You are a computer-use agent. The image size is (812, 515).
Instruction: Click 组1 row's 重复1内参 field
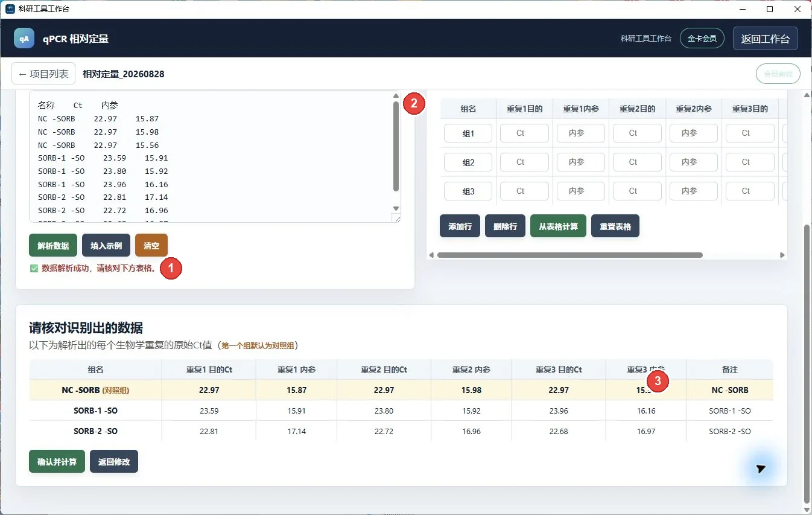[581, 133]
